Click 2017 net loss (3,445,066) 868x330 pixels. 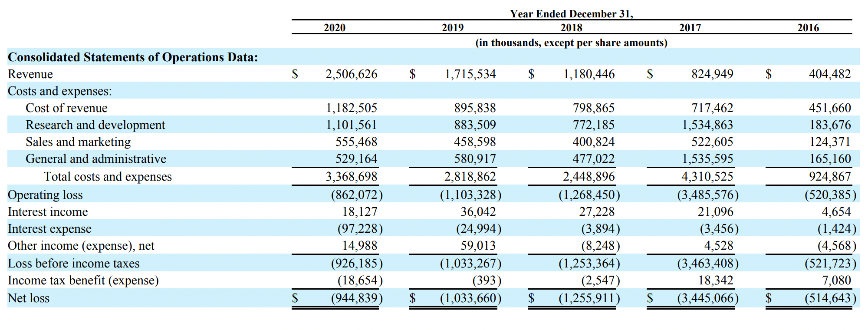[708, 298]
